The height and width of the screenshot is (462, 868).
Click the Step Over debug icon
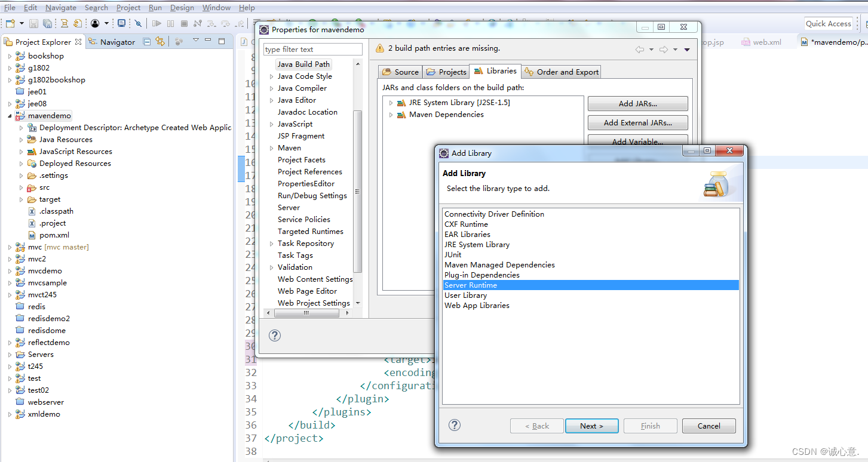pos(225,23)
